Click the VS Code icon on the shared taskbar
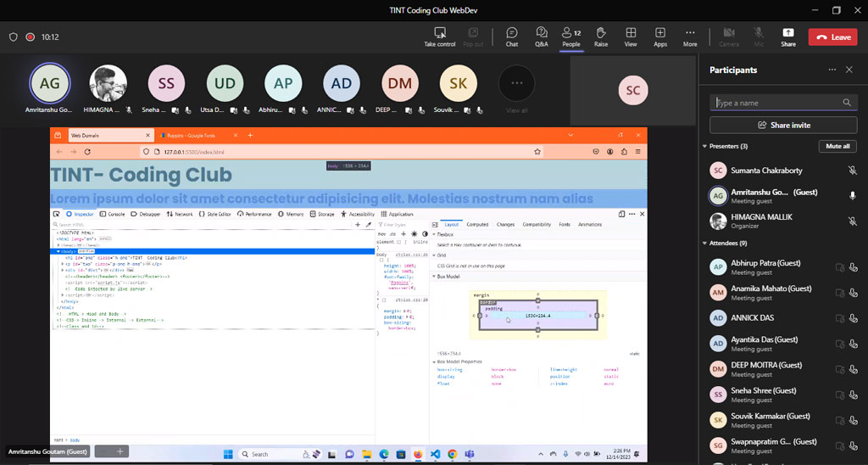868x465 pixels. pos(435,454)
